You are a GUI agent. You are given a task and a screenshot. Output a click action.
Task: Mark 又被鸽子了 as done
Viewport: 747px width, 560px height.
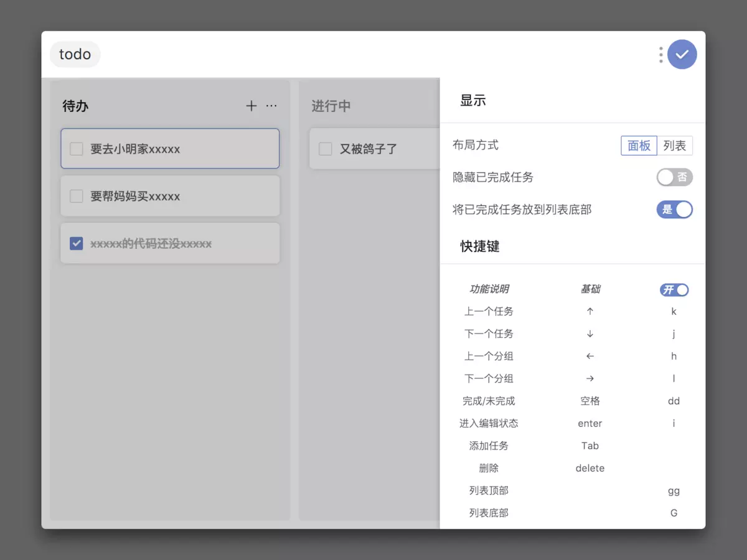pyautogui.click(x=325, y=149)
